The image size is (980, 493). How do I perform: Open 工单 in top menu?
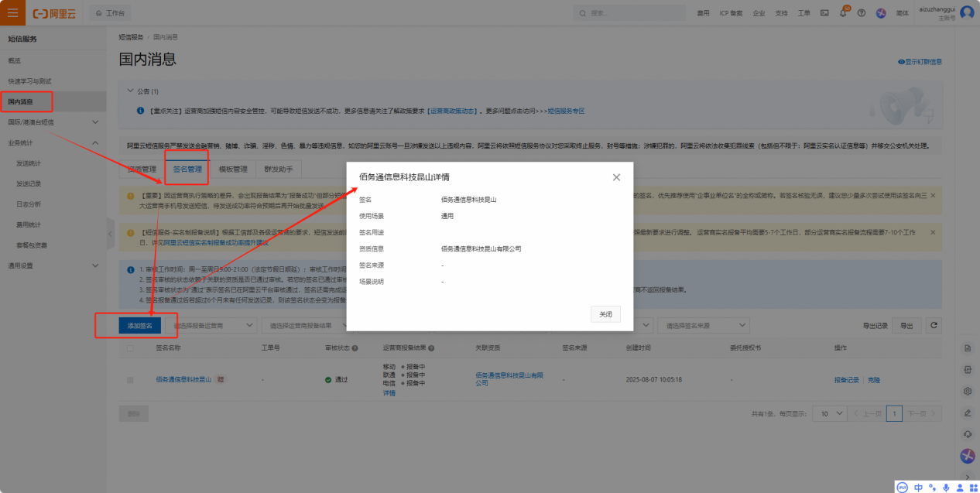pos(804,13)
